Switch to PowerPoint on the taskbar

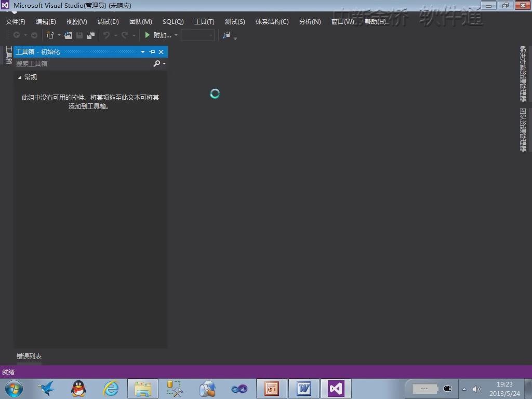click(x=272, y=389)
